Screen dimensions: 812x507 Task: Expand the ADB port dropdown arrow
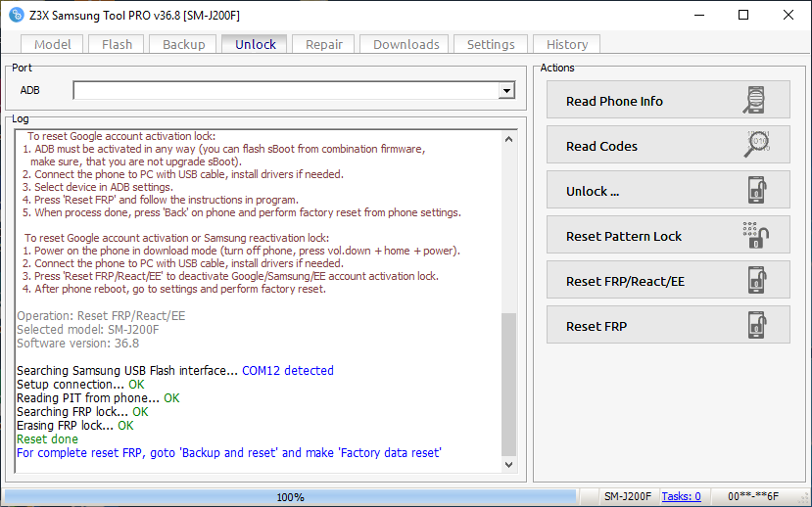click(x=506, y=90)
